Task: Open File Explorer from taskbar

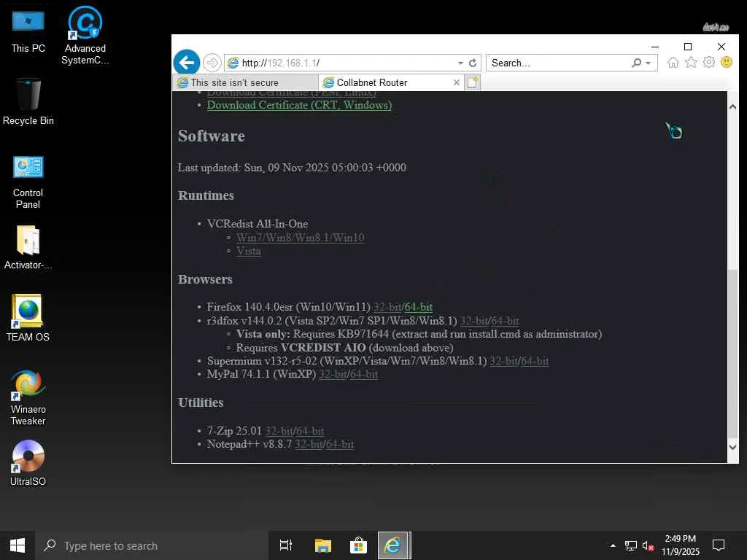Action: click(322, 545)
